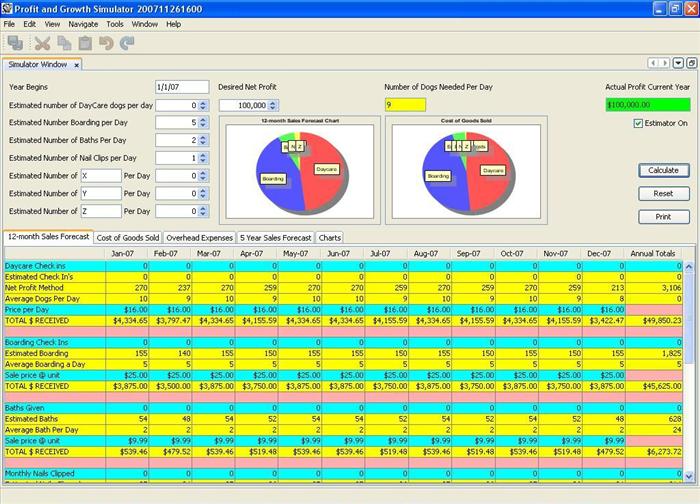Click the Y Per Day spinner arrows

point(203,193)
